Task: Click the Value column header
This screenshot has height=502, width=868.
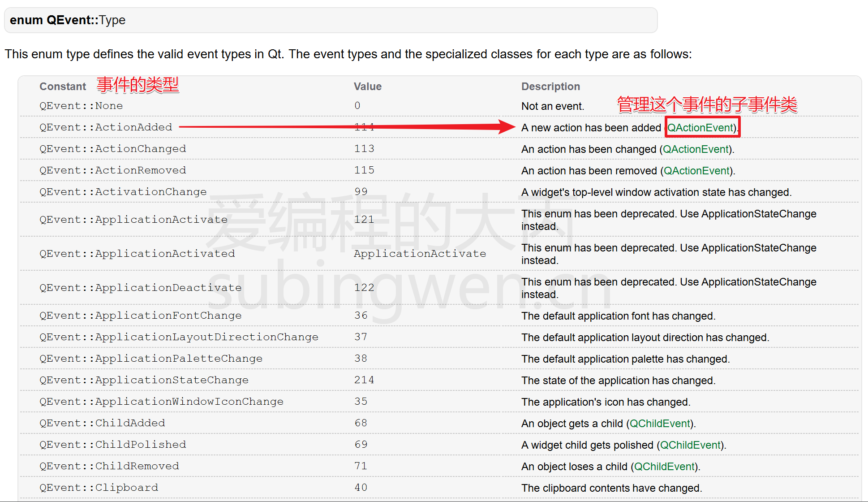Action: (367, 87)
